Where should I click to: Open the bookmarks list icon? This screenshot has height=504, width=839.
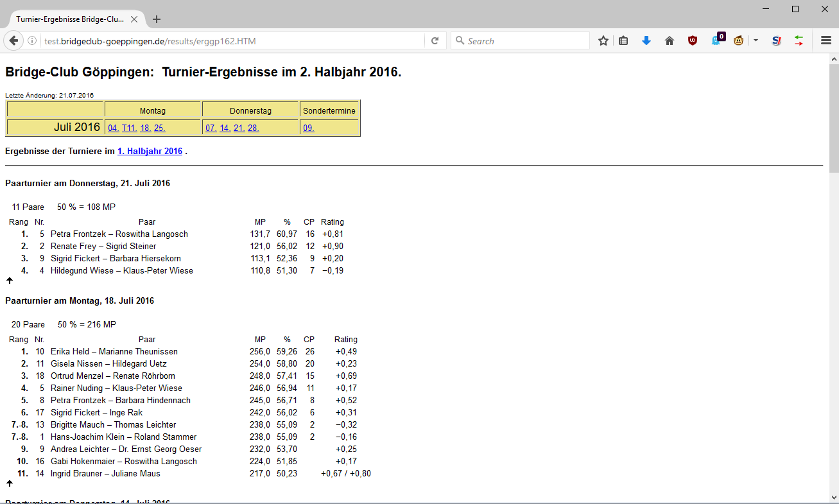pos(623,40)
